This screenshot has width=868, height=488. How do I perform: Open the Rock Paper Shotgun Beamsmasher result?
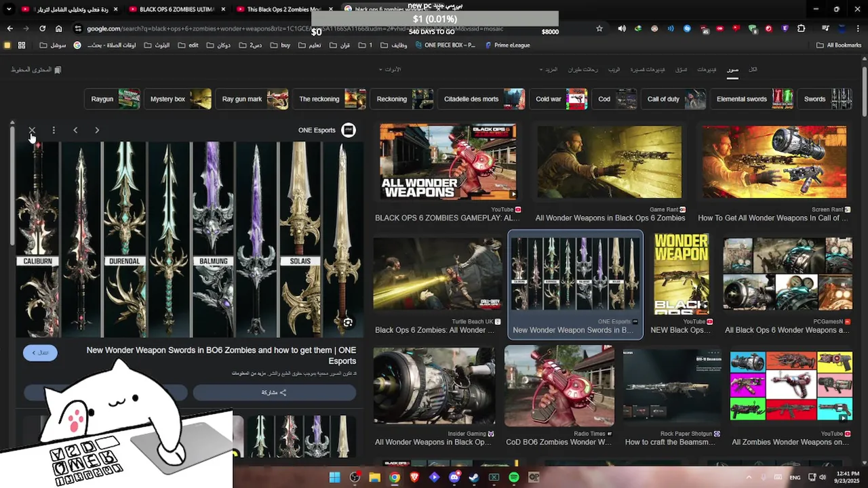point(672,386)
